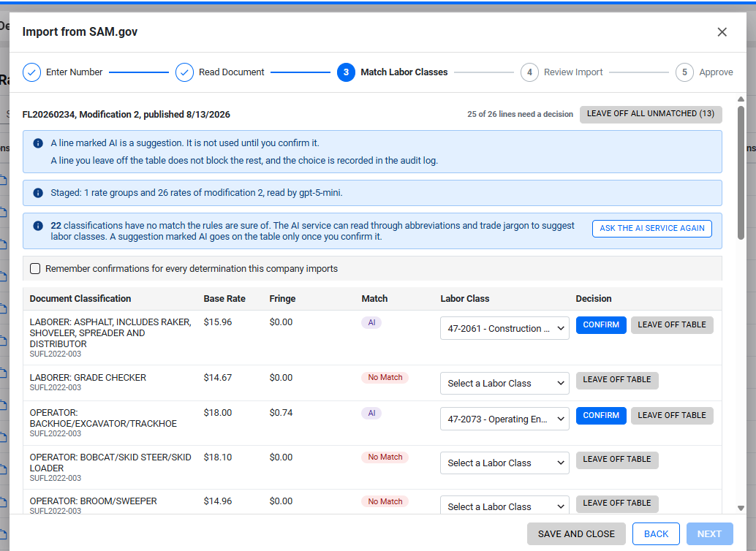Click the scrollbar down arrow

[741, 508]
